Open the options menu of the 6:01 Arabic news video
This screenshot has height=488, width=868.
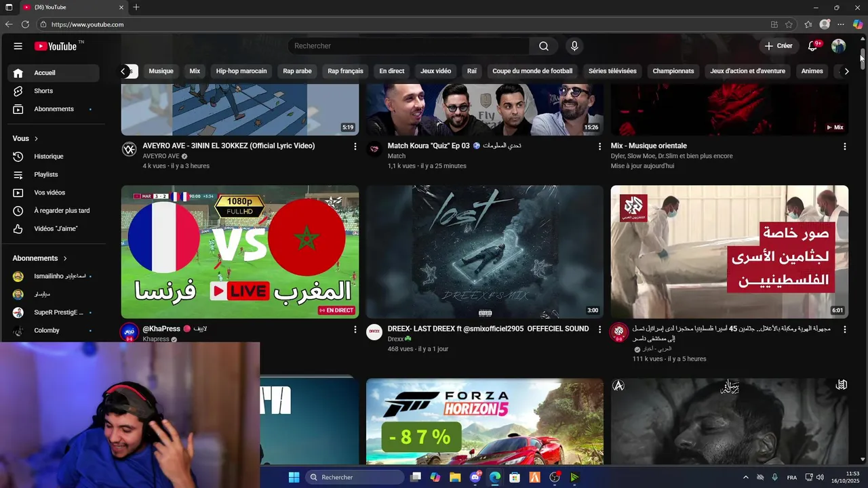844,329
